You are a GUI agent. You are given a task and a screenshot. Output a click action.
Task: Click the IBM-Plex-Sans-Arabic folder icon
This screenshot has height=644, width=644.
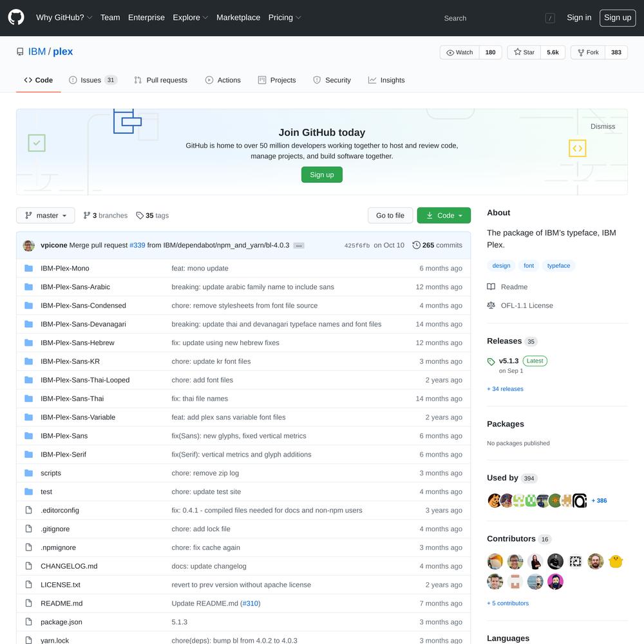(28, 287)
